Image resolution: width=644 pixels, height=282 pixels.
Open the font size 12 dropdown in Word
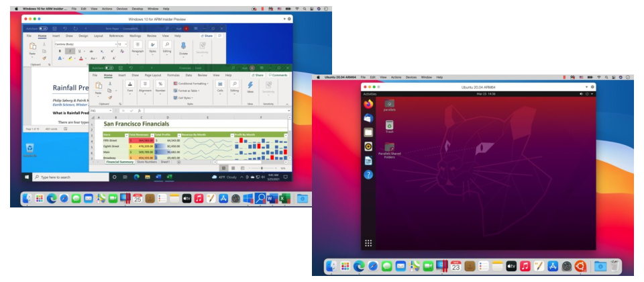125,44
